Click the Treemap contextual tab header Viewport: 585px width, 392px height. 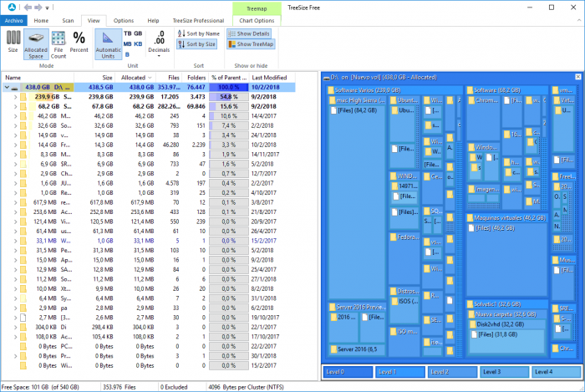257,8
